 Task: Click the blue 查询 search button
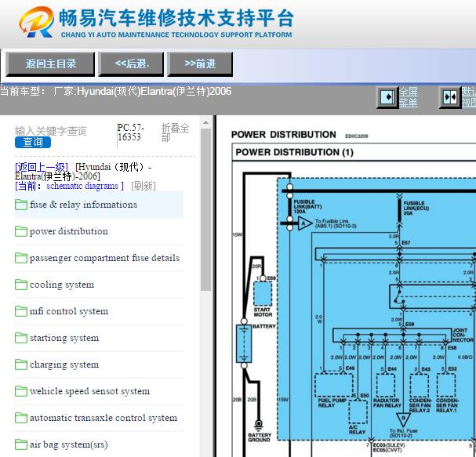(x=33, y=142)
